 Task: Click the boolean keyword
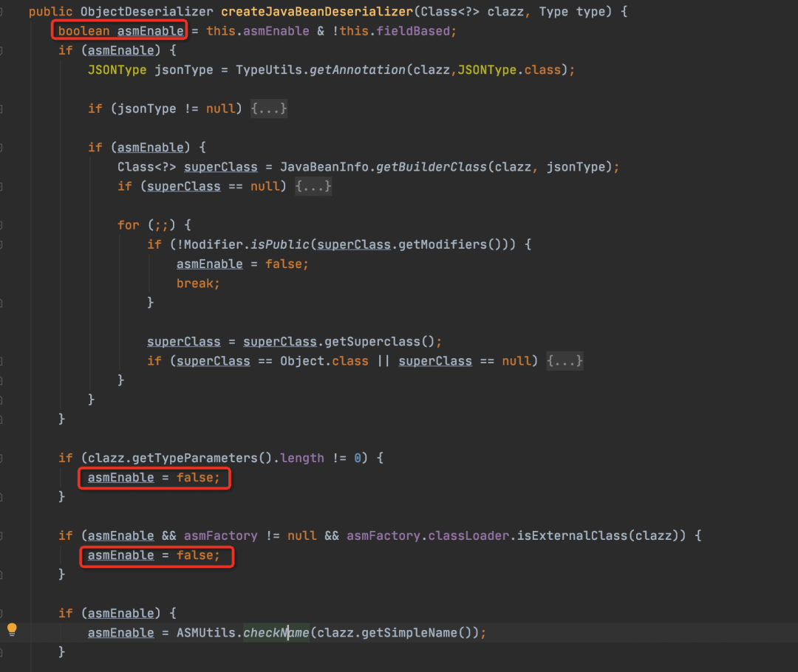click(83, 31)
